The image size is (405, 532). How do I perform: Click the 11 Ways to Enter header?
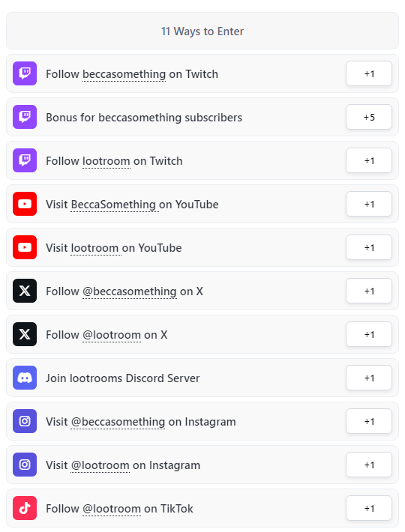click(202, 31)
